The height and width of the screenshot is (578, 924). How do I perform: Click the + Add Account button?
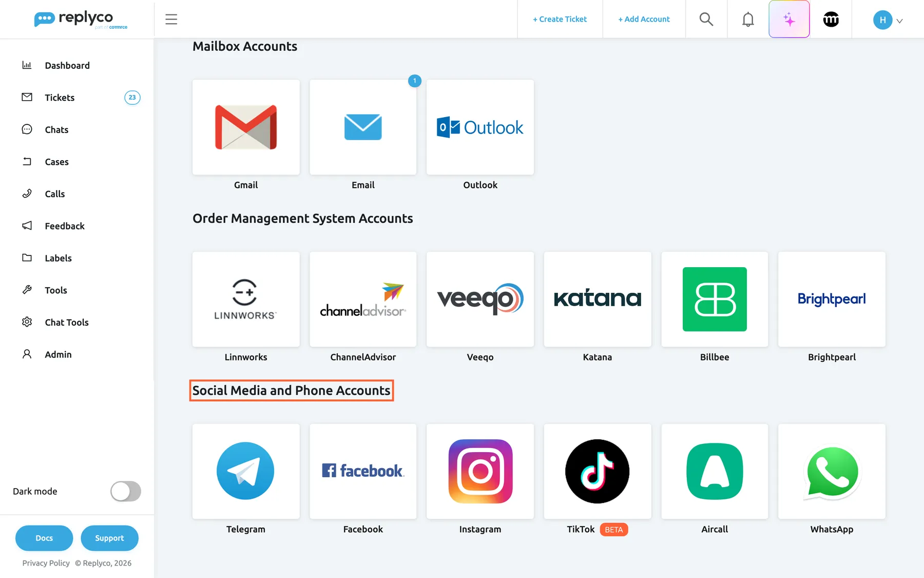tap(644, 19)
